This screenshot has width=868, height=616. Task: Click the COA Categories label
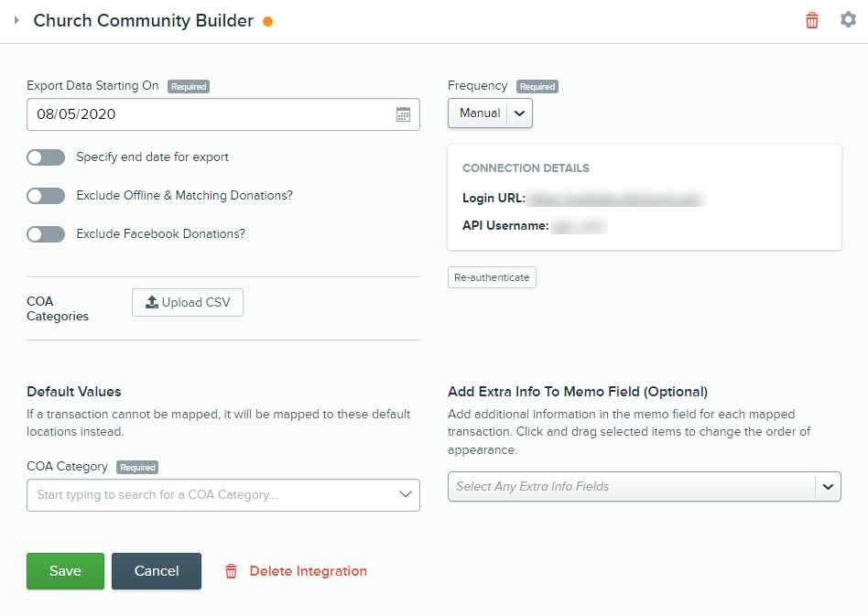[58, 308]
